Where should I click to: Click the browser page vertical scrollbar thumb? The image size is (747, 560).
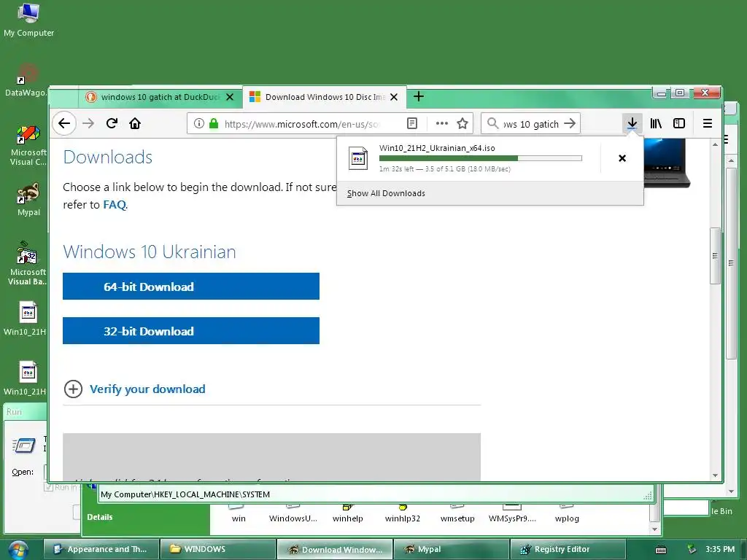[715, 256]
